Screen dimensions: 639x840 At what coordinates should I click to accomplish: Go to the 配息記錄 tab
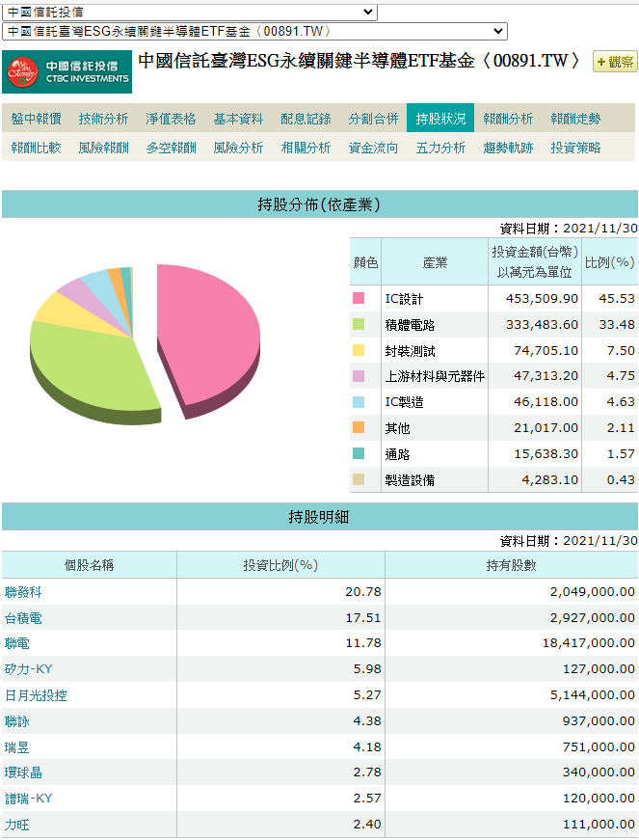point(306,119)
